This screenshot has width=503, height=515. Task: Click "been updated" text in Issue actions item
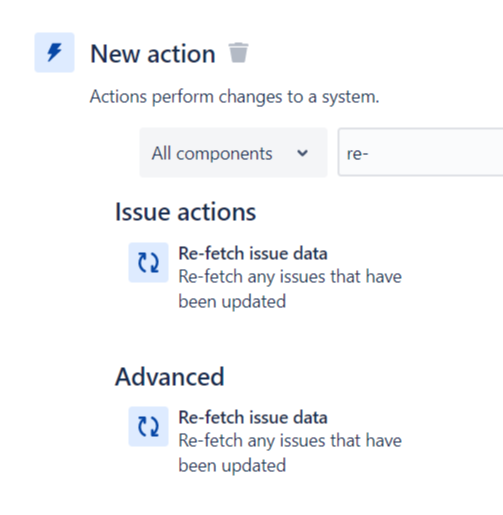(232, 301)
